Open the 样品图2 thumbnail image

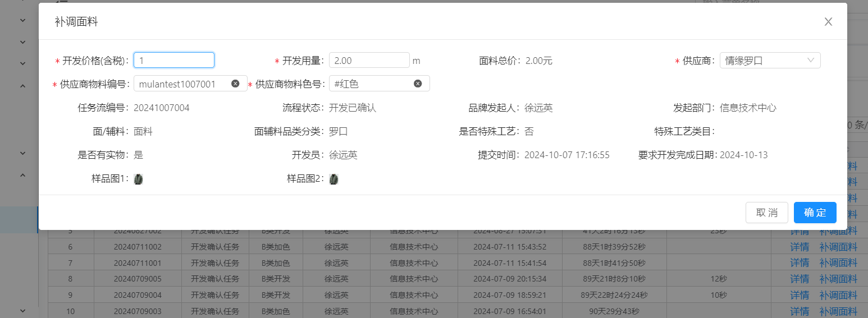(x=334, y=179)
